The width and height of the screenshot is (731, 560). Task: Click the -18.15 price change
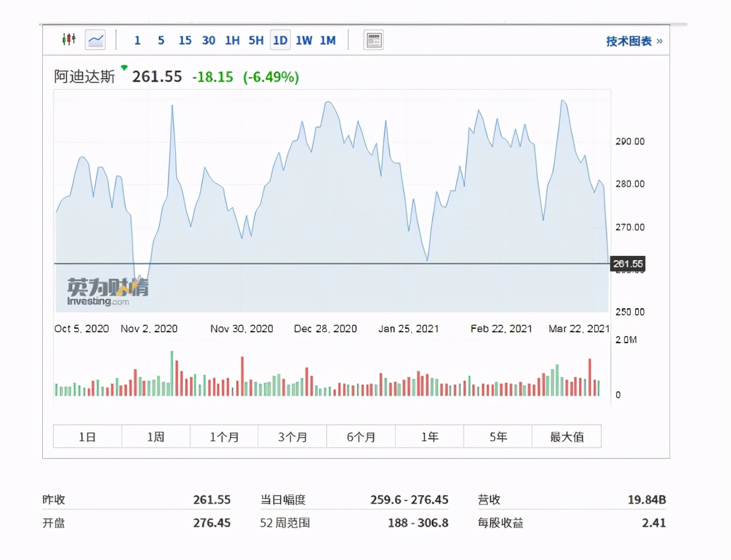[x=213, y=77]
